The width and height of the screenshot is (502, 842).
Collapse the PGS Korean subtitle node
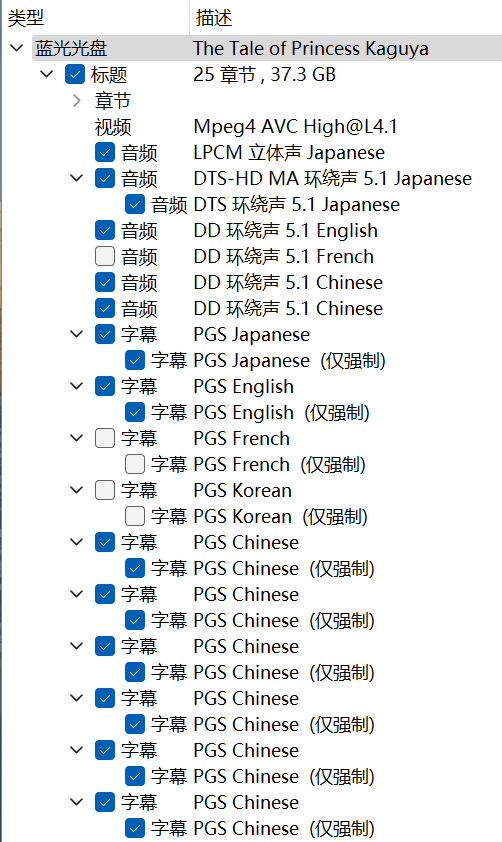pyautogui.click(x=77, y=490)
